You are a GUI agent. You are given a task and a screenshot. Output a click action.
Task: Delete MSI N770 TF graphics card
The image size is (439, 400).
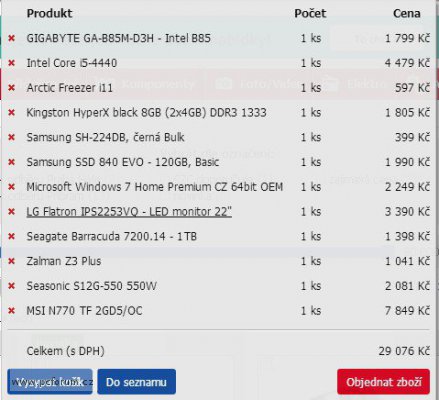[x=12, y=311]
